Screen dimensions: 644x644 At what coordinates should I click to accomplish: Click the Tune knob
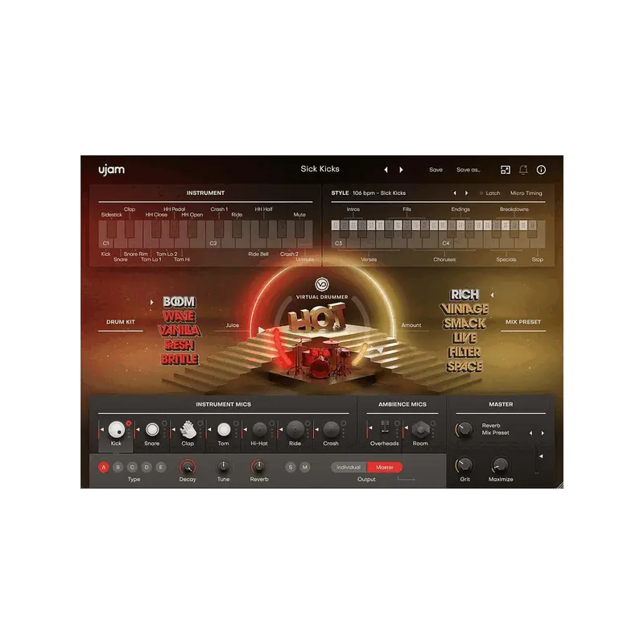224,467
